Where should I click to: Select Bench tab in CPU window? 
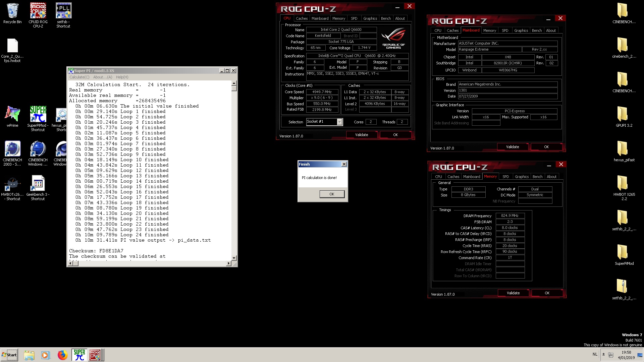tap(386, 18)
